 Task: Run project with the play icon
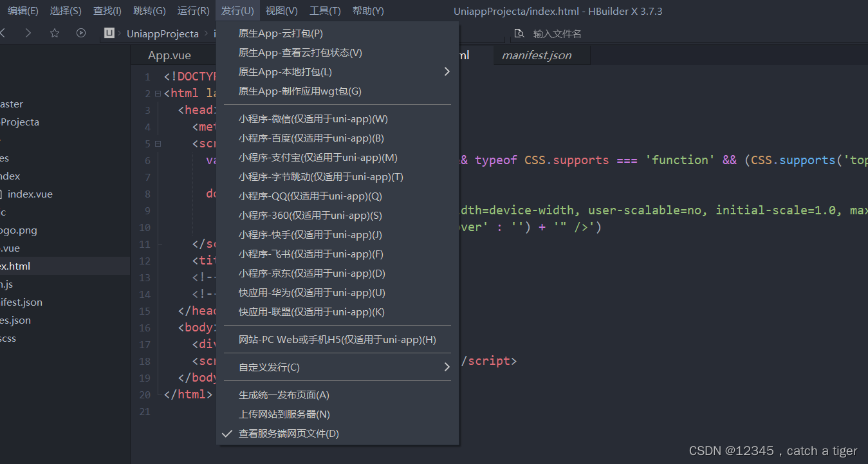point(80,33)
